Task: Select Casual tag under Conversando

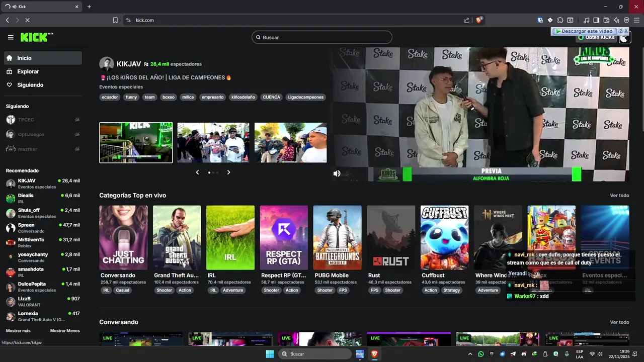Action: coord(122,290)
